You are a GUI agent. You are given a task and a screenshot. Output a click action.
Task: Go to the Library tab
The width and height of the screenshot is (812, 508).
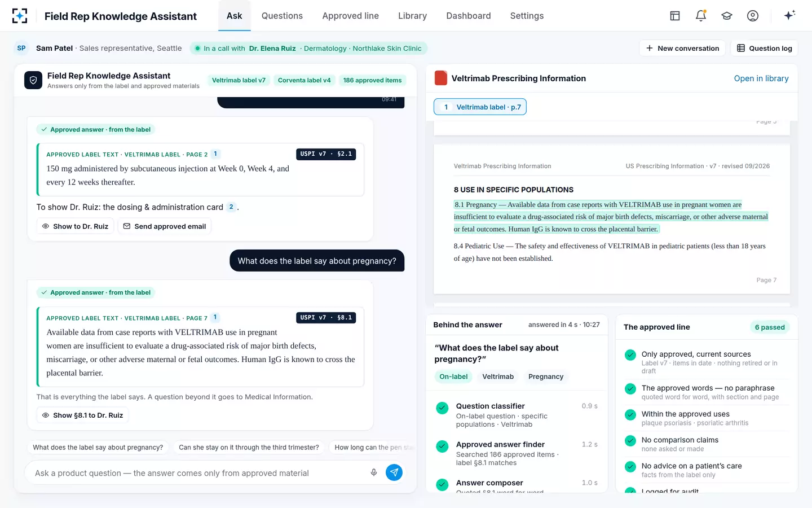click(412, 16)
